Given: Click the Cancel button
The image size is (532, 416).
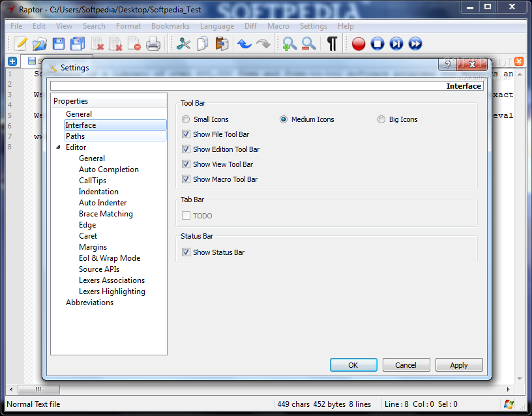Looking at the screenshot, I should coord(406,365).
